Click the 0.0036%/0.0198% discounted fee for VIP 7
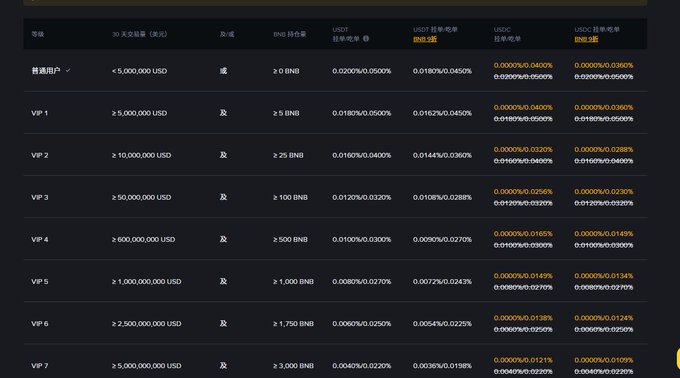 coord(442,365)
